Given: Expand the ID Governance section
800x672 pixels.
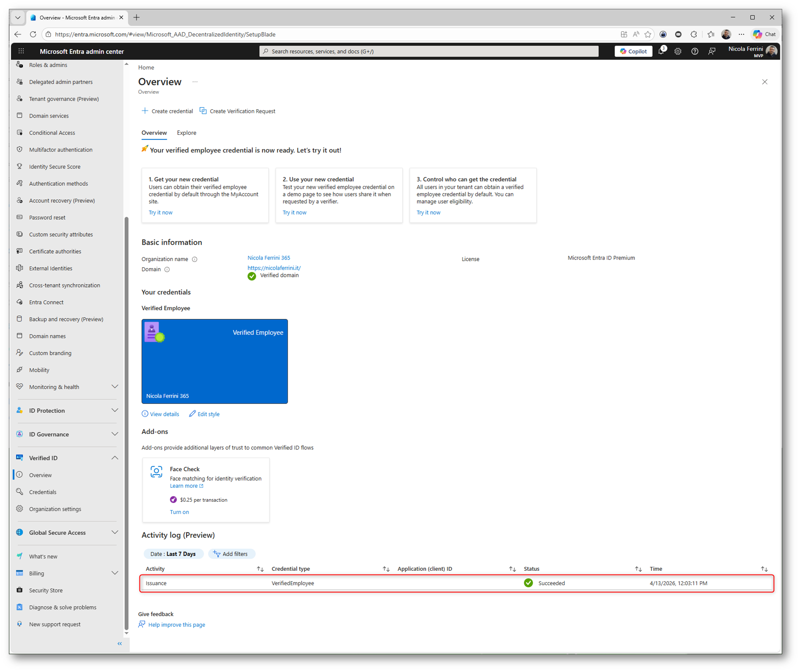Looking at the screenshot, I should (115, 434).
